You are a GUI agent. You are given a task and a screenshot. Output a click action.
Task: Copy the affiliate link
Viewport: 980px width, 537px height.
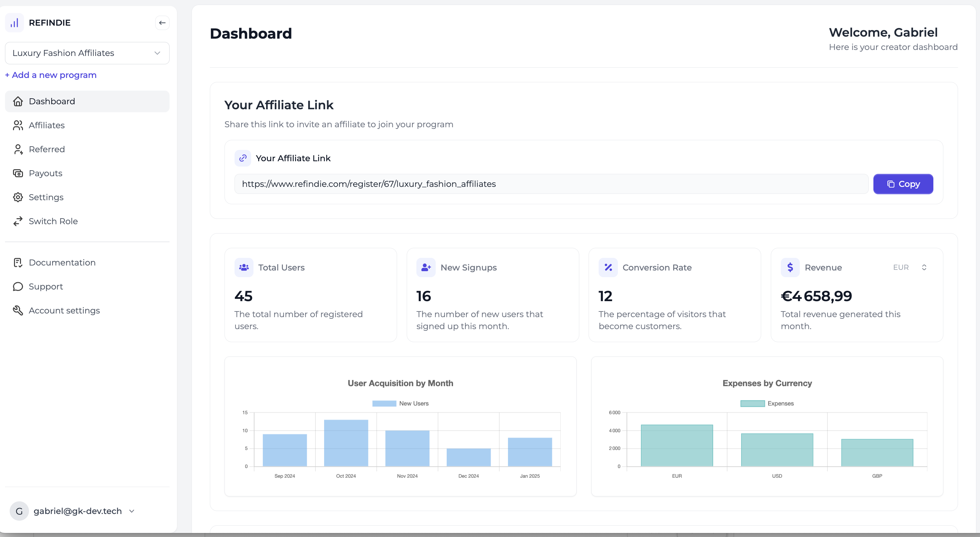[903, 184]
